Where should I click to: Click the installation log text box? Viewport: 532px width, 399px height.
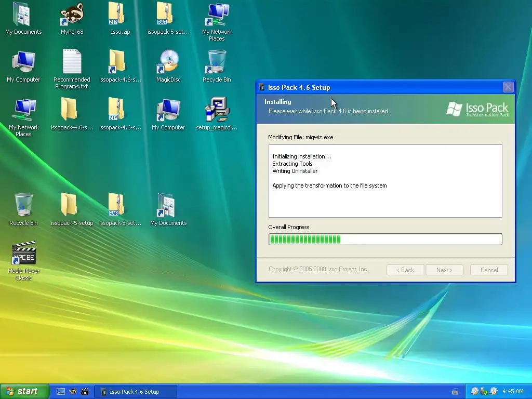click(x=385, y=181)
